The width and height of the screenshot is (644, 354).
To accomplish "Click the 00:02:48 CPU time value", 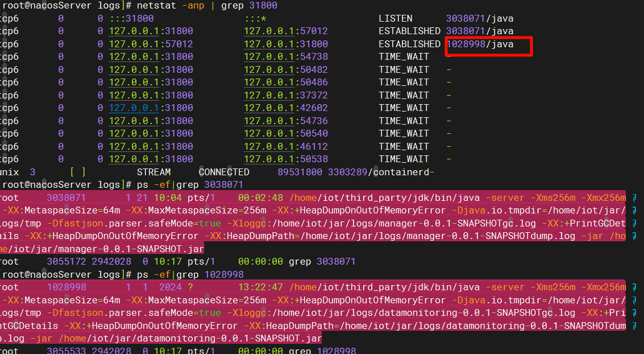I will pos(260,197).
